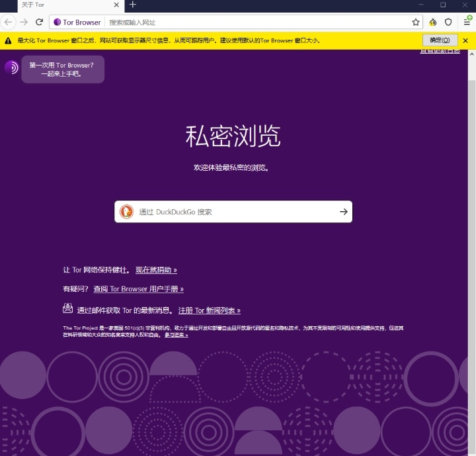The width and height of the screenshot is (476, 456).
Task: Maximize the Tor Browser window
Action: (443, 5)
